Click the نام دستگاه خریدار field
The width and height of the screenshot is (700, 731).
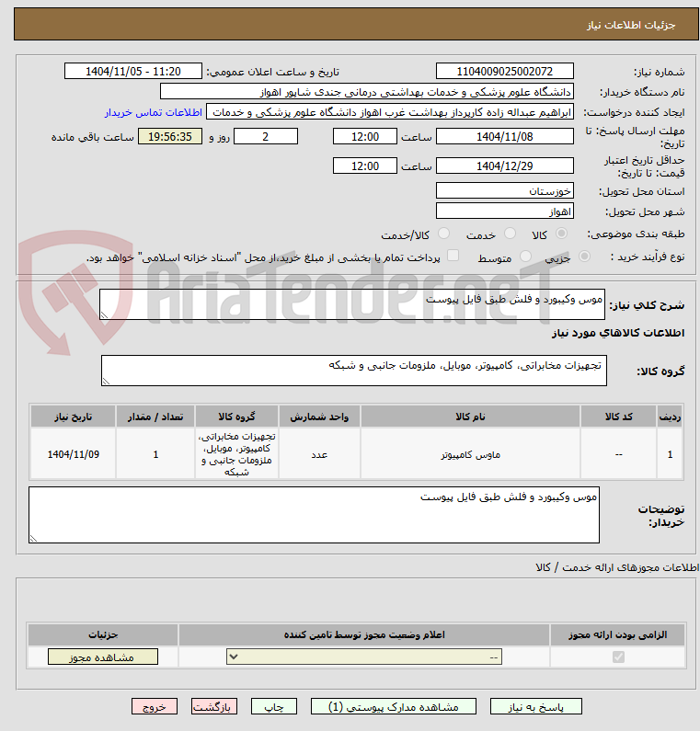[367, 91]
